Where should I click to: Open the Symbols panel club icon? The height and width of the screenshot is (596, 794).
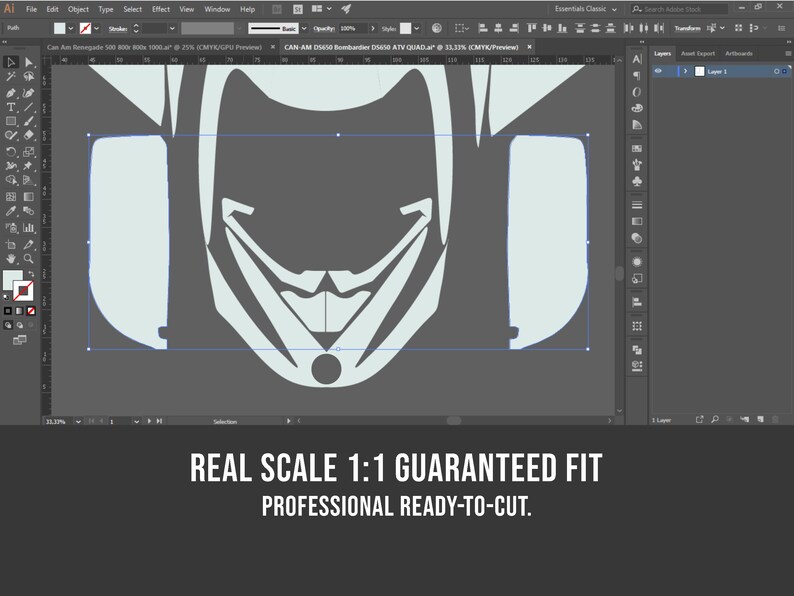637,181
